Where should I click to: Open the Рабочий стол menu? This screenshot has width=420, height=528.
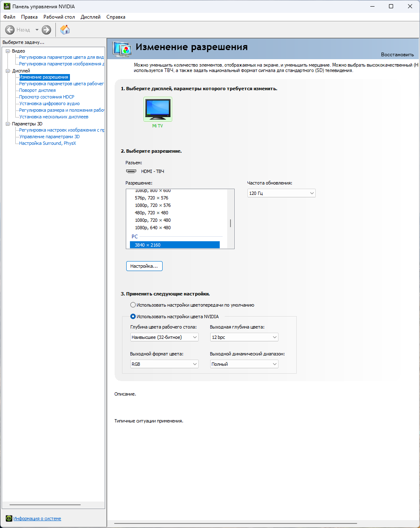click(x=59, y=17)
